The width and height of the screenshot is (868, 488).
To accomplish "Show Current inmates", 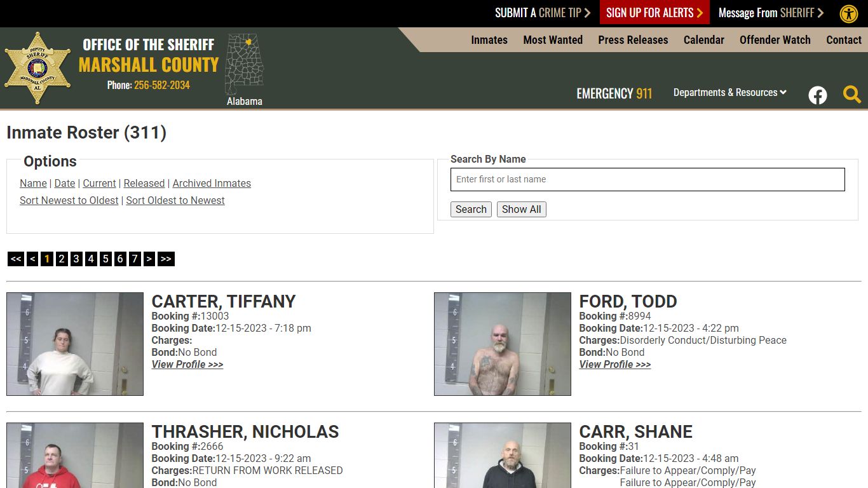I will coord(99,183).
